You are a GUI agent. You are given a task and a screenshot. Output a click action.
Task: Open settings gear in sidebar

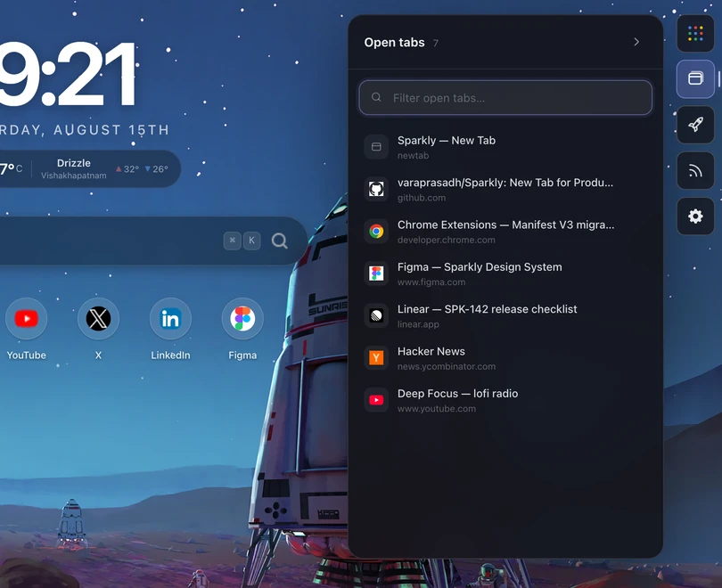tap(695, 216)
